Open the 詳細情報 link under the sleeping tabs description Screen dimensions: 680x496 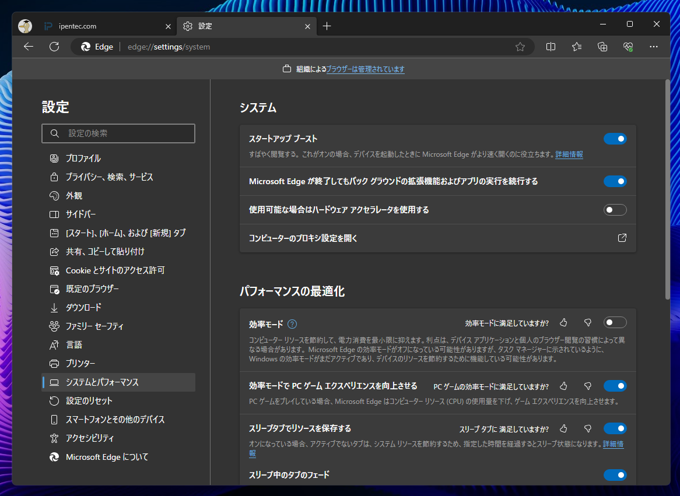(613, 444)
